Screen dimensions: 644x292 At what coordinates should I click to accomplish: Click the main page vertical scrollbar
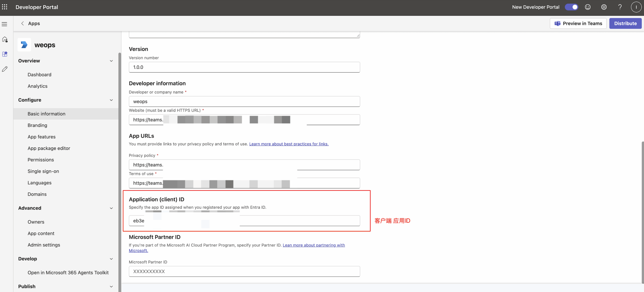pos(642,212)
